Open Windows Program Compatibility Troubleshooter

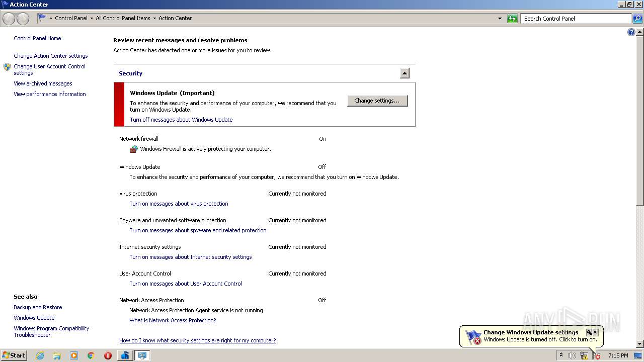click(x=51, y=331)
